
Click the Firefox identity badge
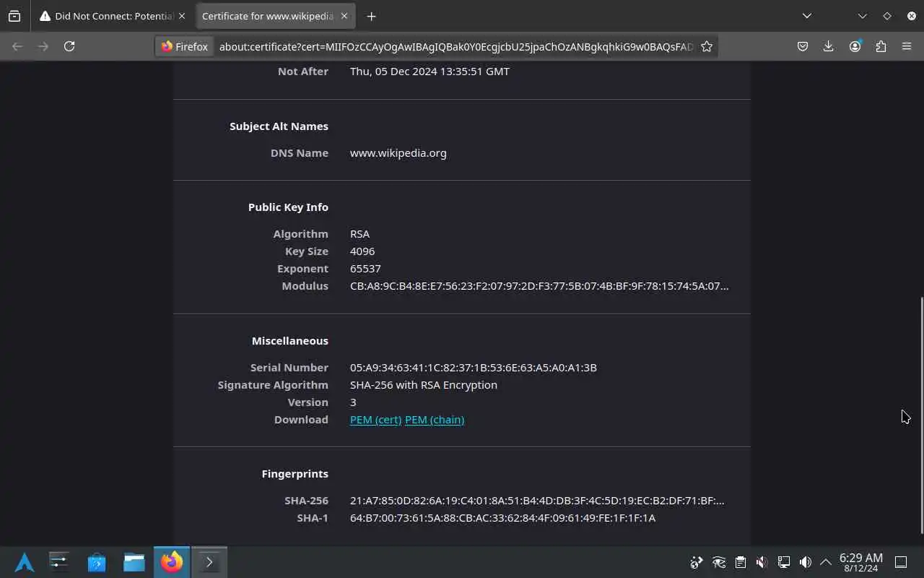click(x=185, y=46)
